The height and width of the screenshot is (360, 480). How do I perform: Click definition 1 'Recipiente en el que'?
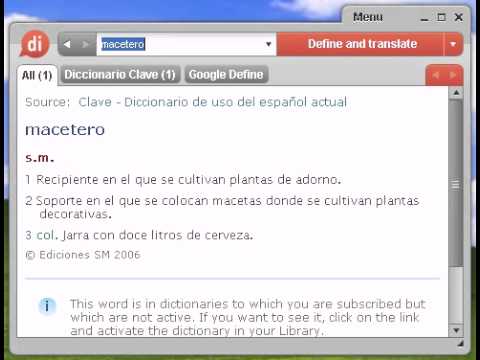point(183,180)
